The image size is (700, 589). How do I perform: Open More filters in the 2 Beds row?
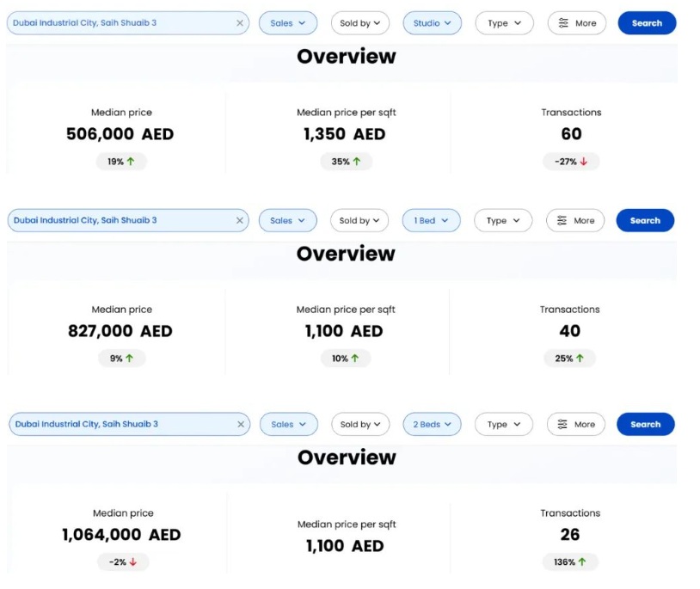[x=575, y=425]
